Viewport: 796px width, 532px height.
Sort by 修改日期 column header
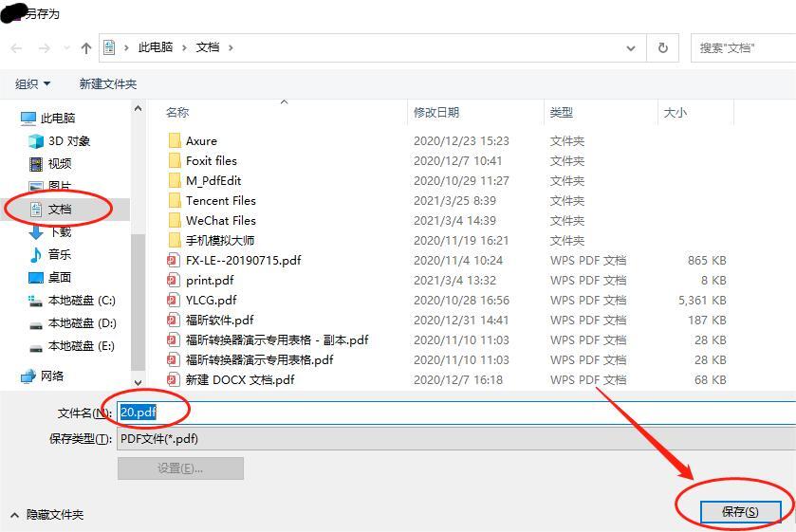click(x=436, y=112)
